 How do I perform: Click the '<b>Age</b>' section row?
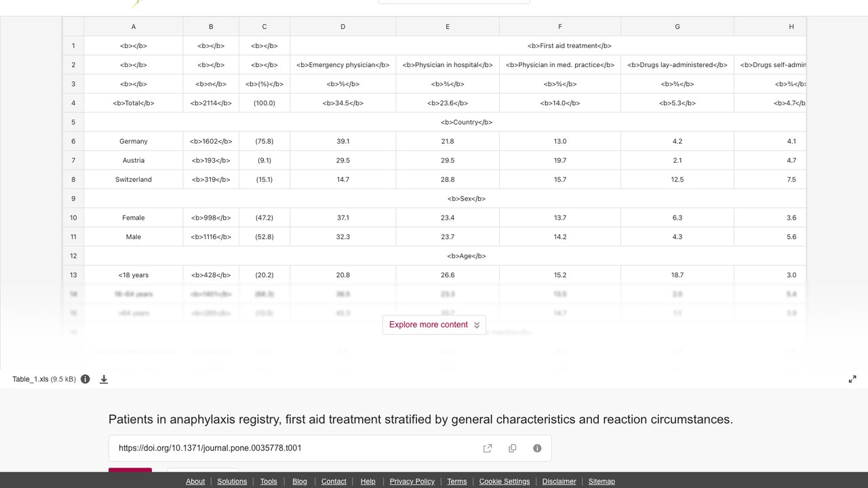coord(445,256)
